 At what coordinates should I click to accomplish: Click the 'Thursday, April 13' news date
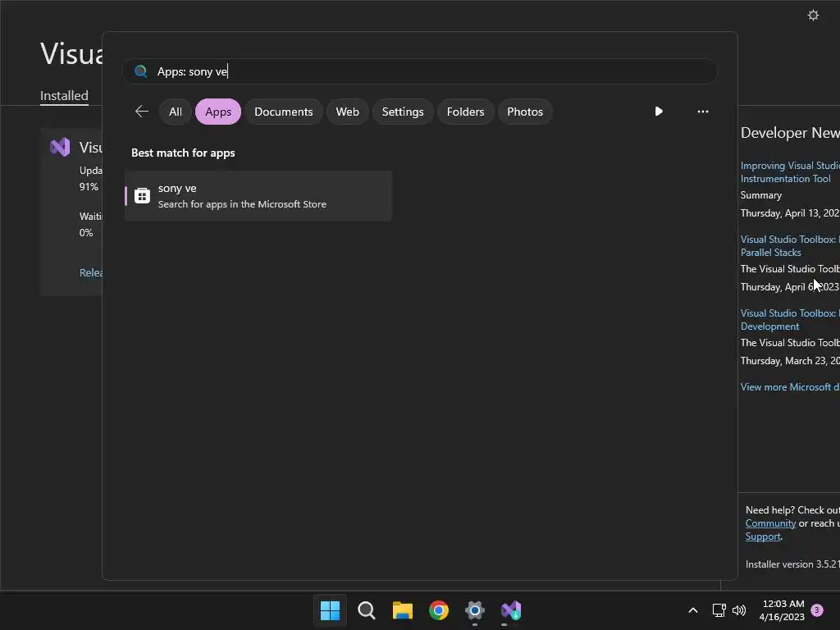coord(790,213)
